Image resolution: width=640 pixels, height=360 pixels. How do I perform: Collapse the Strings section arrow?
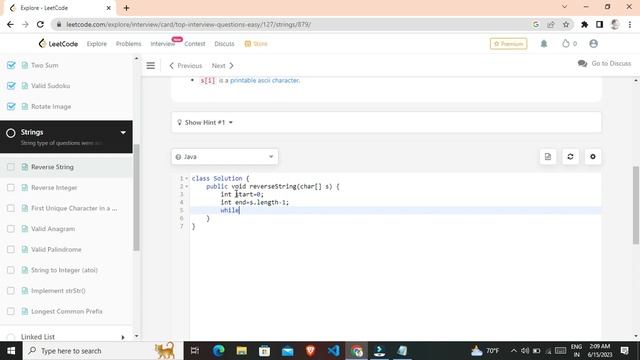tap(123, 133)
